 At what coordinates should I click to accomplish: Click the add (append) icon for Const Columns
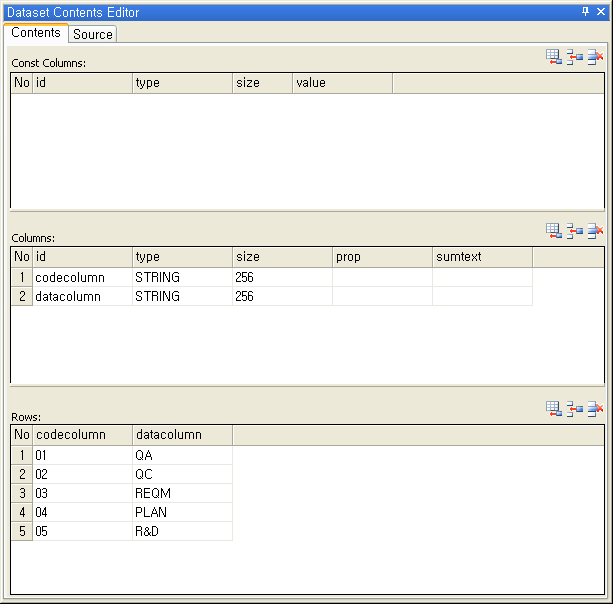coord(554,57)
